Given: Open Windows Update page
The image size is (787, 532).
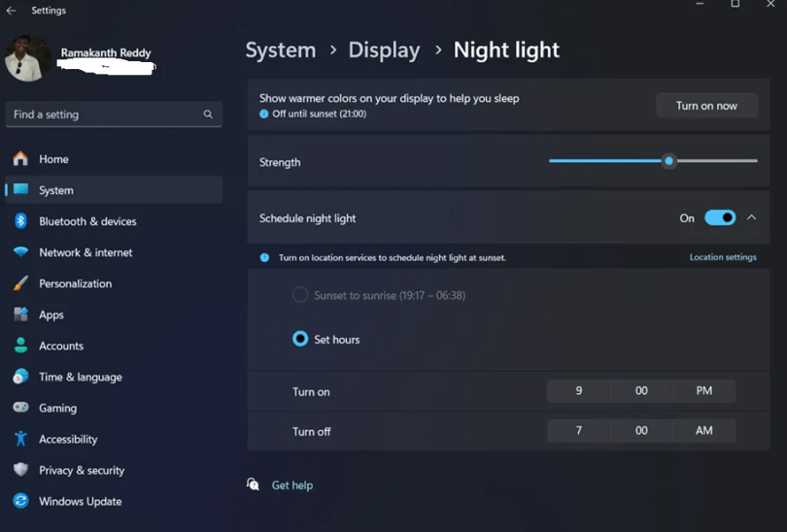Looking at the screenshot, I should tap(114, 501).
